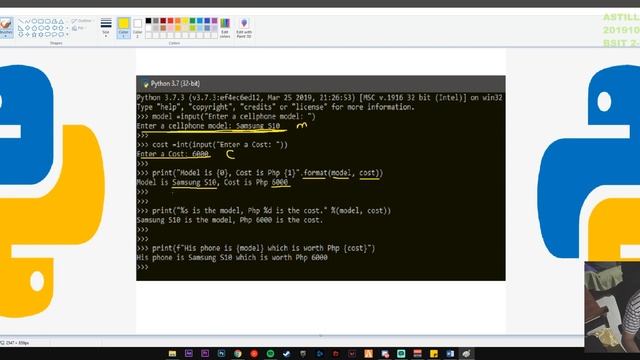Click the 'Samsung S10 is the model' output line
The image size is (640, 360).
pos(230,220)
